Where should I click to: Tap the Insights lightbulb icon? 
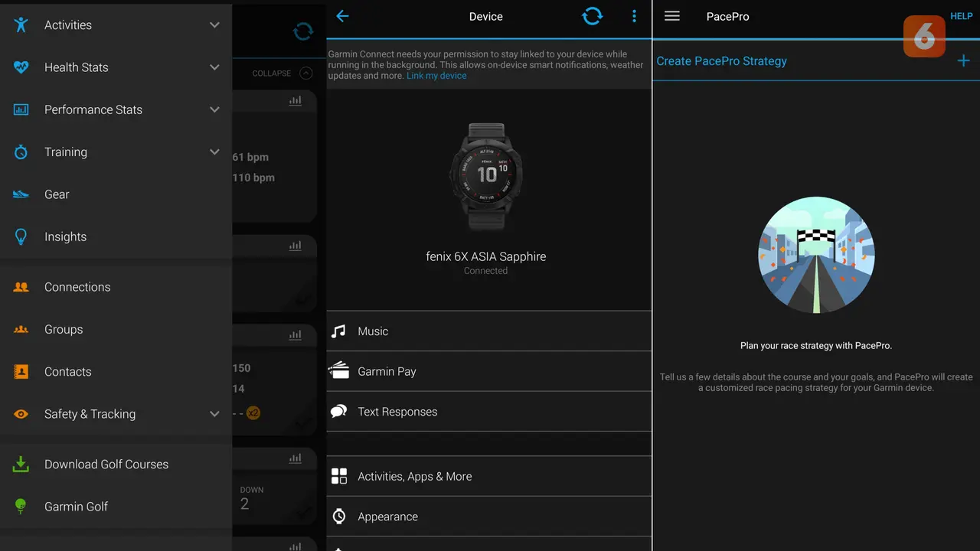click(x=21, y=236)
